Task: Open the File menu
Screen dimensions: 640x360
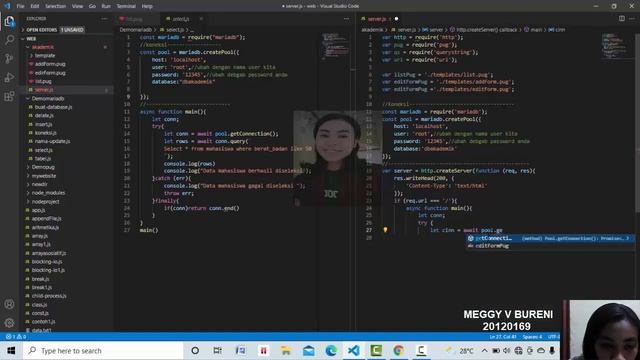Action: [20, 6]
